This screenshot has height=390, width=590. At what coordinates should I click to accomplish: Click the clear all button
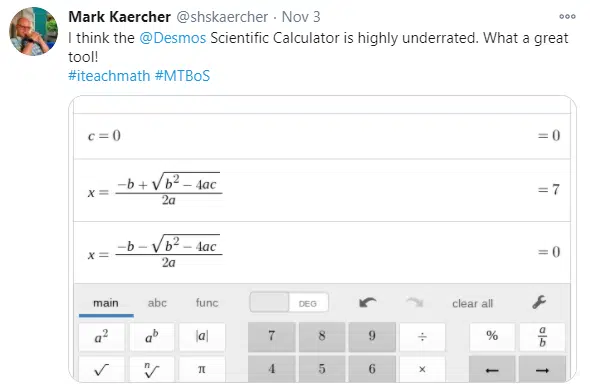click(473, 303)
